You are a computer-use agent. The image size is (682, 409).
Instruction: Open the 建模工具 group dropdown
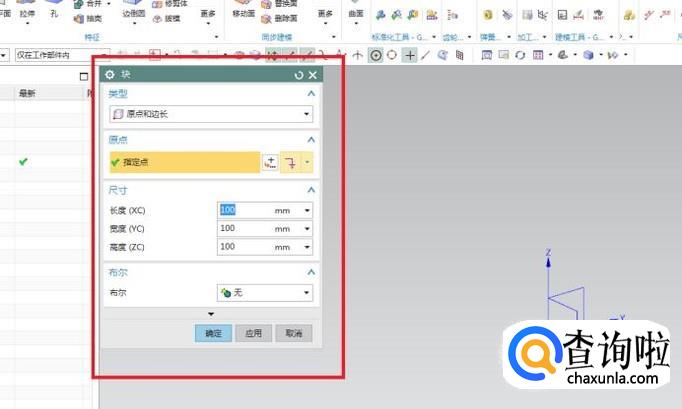pyautogui.click(x=611, y=37)
